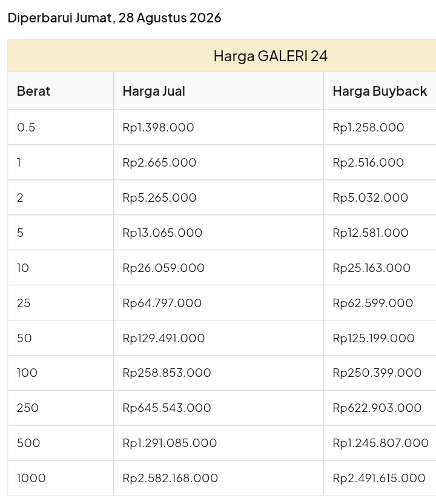436x504 pixels.
Task: Select the Harga Buyback column header
Action: pos(380,91)
